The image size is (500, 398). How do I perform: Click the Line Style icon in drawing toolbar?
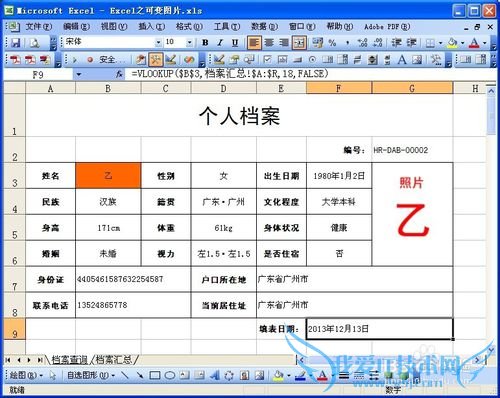(344, 376)
